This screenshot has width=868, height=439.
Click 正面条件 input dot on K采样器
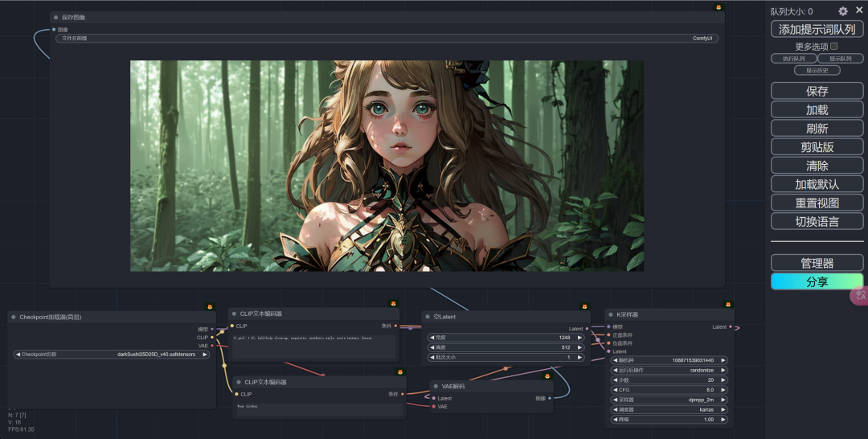pyautogui.click(x=609, y=335)
